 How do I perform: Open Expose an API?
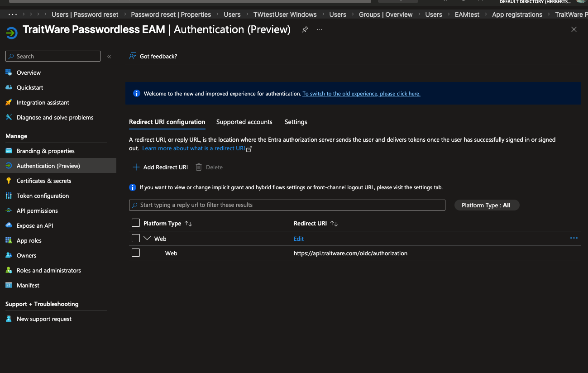coord(35,225)
